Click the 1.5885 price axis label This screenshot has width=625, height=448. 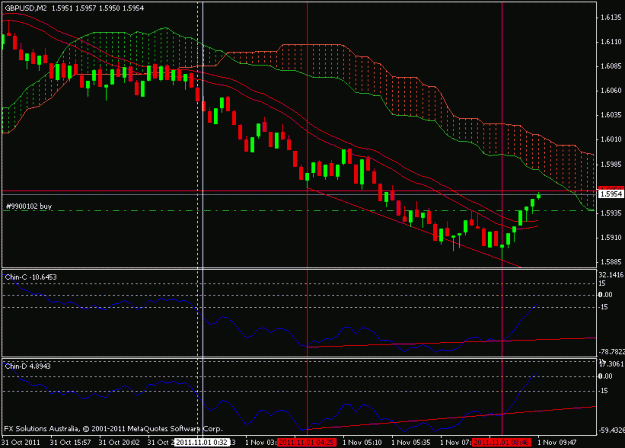coord(611,262)
